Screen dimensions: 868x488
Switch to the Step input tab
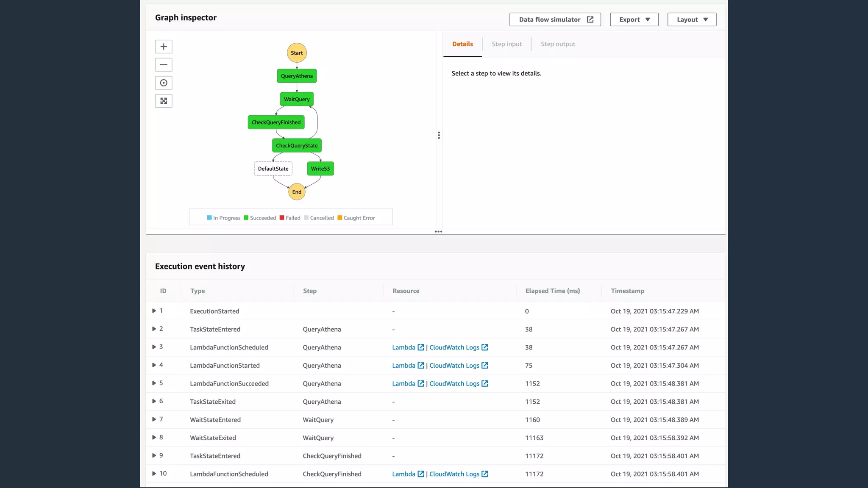(506, 44)
